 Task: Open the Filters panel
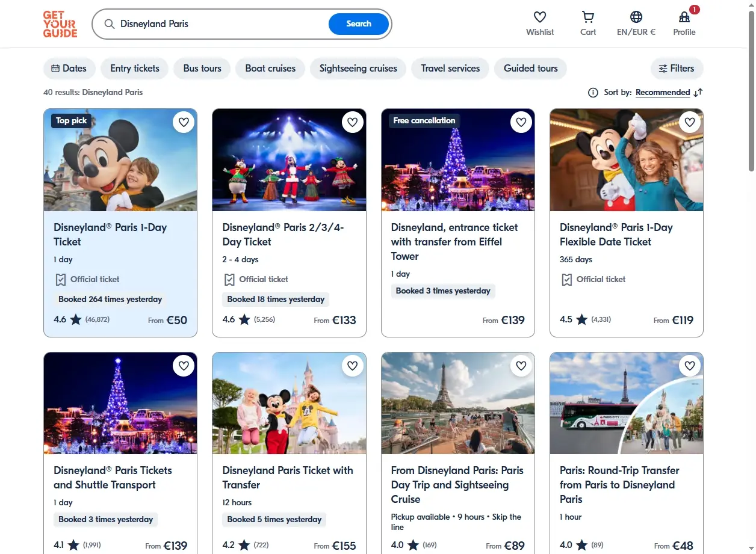pos(677,69)
